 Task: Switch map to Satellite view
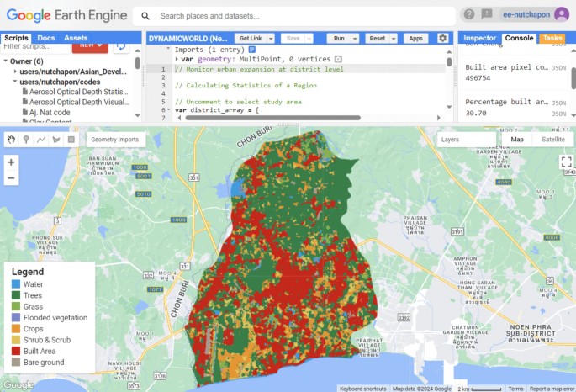(552, 140)
